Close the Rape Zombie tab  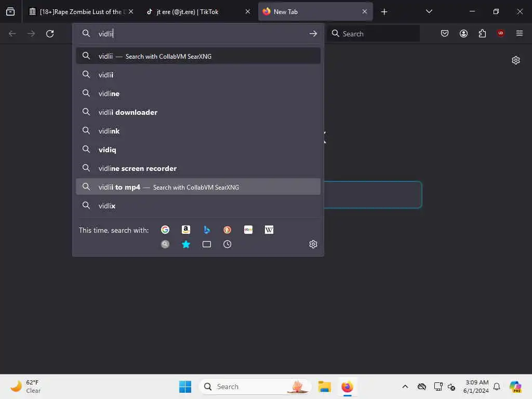tap(131, 11)
